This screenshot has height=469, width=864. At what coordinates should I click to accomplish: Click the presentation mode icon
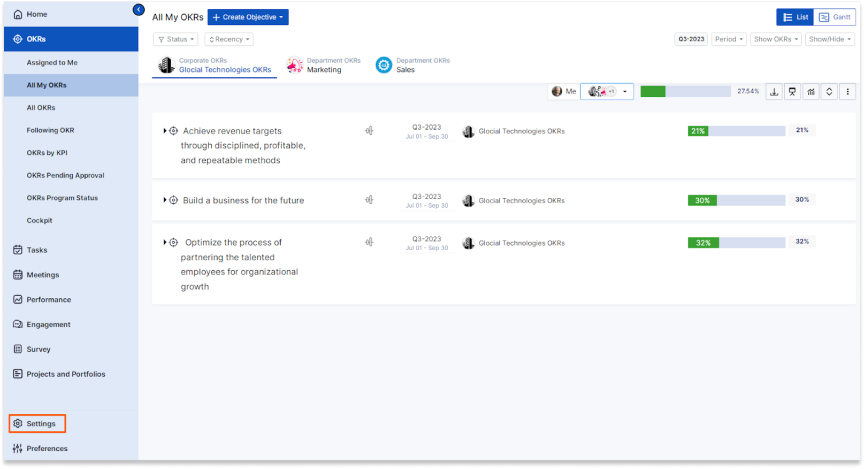pos(792,92)
